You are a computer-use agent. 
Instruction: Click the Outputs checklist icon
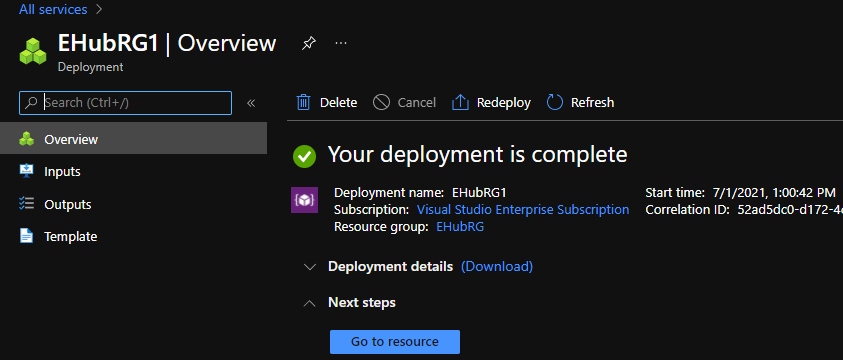[x=26, y=204]
